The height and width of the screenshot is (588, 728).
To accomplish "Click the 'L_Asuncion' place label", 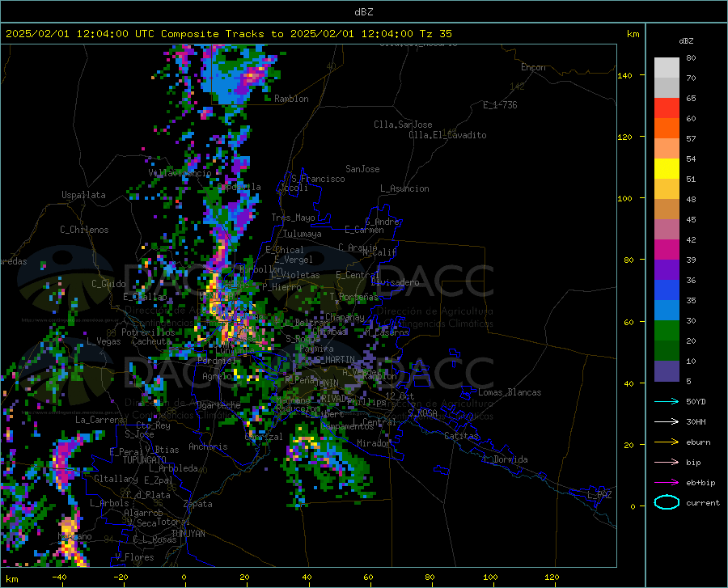I will point(404,188).
